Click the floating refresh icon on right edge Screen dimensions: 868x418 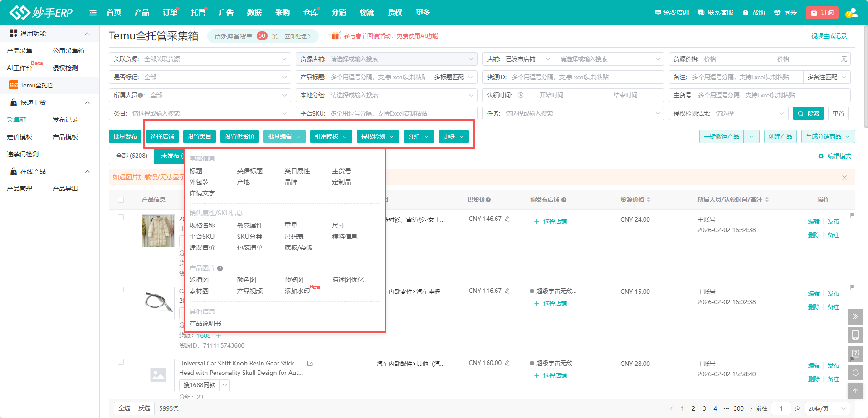pyautogui.click(x=855, y=373)
